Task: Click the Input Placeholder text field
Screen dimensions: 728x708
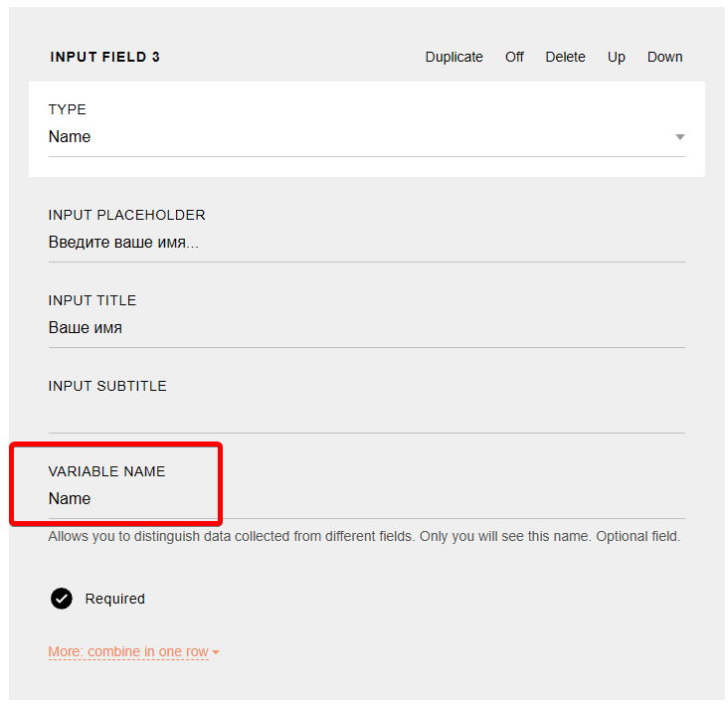Action: coord(366,243)
